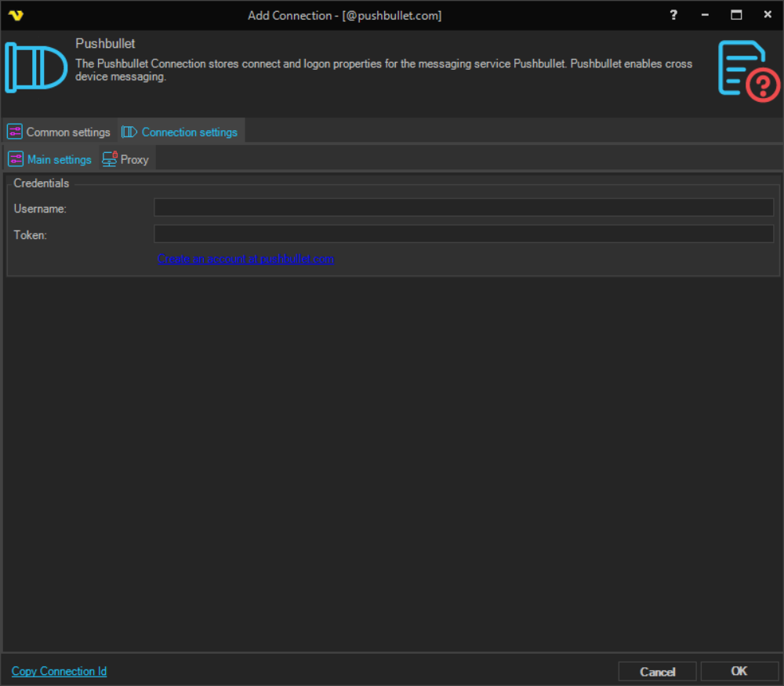Viewport: 784px width, 686px height.
Task: Maximize the Add Connection window
Action: [735, 15]
